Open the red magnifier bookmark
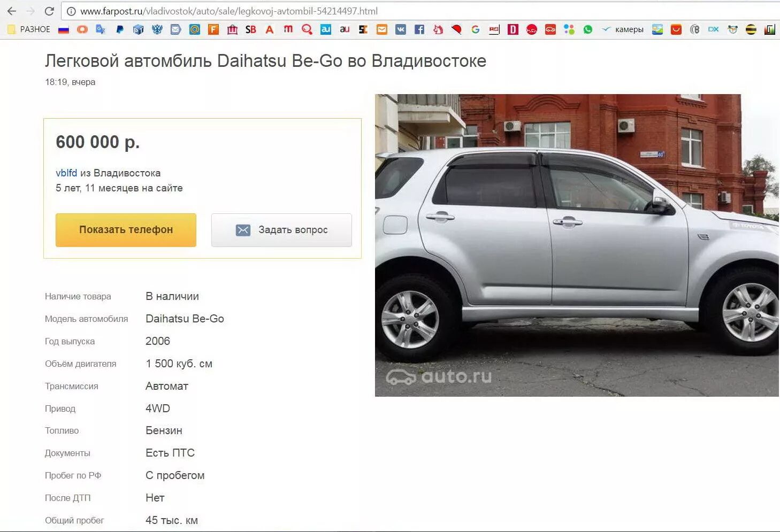Viewport: 780px width, 532px height. pyautogui.click(x=307, y=29)
